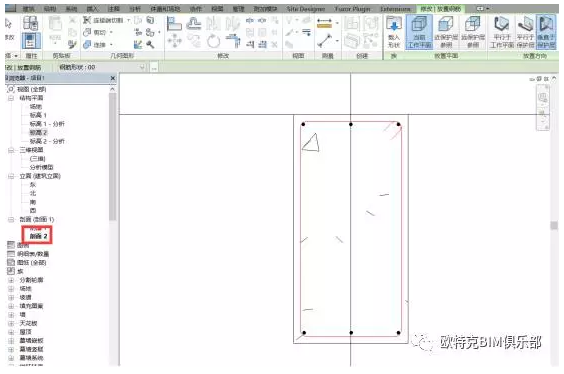
Task: Open the 视图 (View) ribbon tab
Action: (217, 9)
